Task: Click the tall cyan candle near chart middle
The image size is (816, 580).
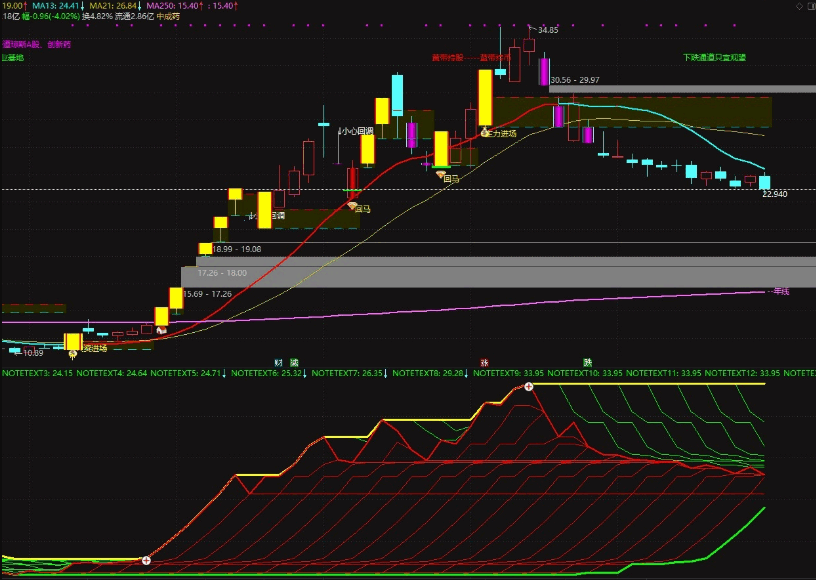Action: 397,95
